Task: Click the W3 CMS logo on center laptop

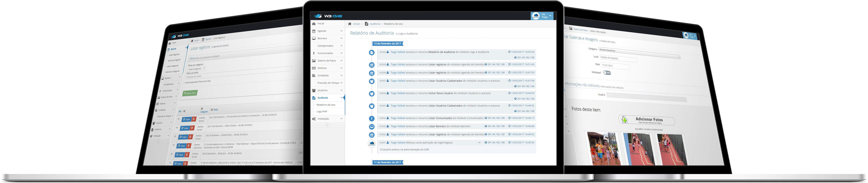Action: 328,16
